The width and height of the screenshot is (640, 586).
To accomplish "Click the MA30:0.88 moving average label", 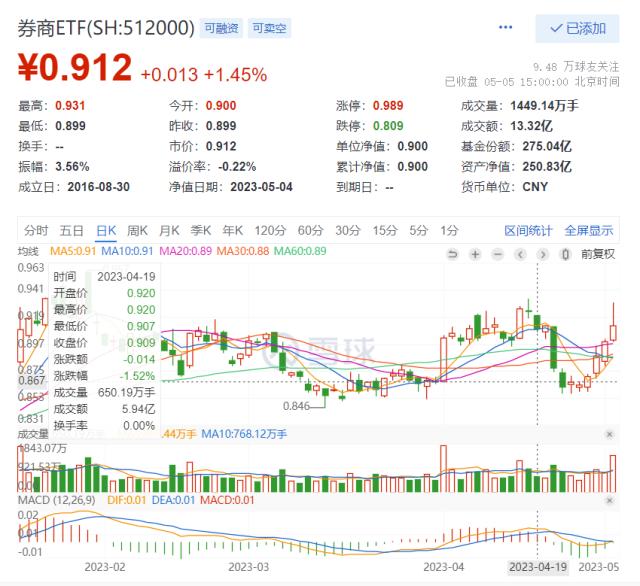I will [x=242, y=251].
